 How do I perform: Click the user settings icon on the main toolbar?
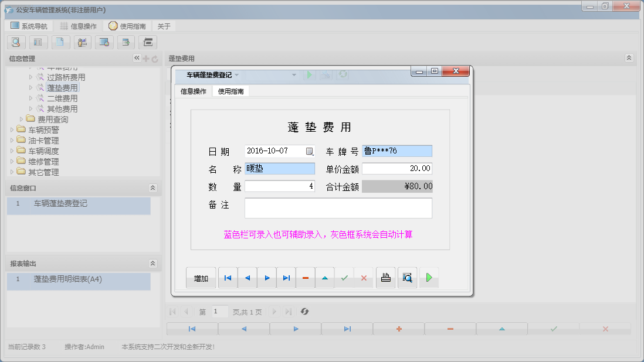(x=82, y=42)
